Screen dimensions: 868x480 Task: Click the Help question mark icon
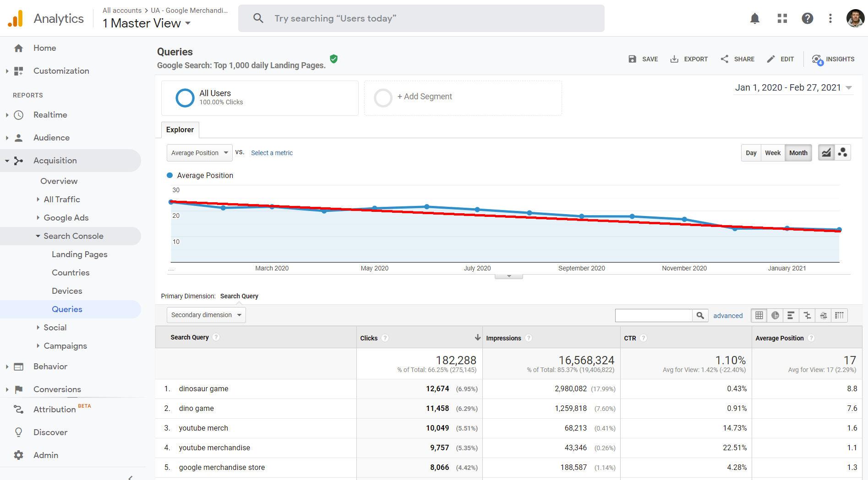(807, 18)
